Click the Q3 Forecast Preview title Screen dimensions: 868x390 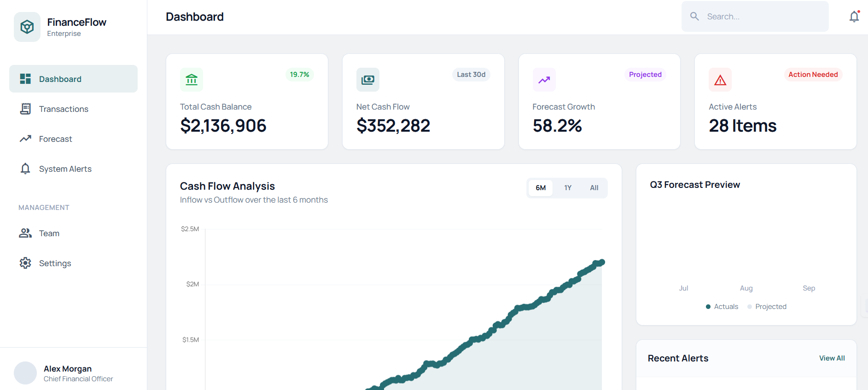coord(695,185)
